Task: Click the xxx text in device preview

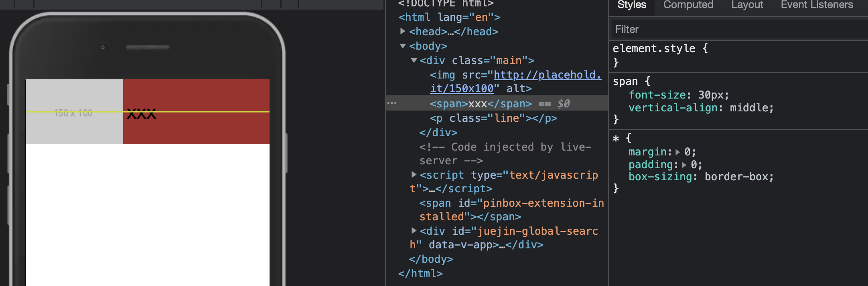Action: coord(141,114)
